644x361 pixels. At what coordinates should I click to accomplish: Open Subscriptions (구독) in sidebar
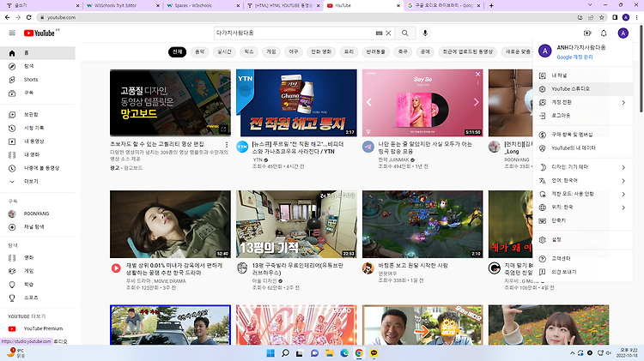[x=38, y=93]
